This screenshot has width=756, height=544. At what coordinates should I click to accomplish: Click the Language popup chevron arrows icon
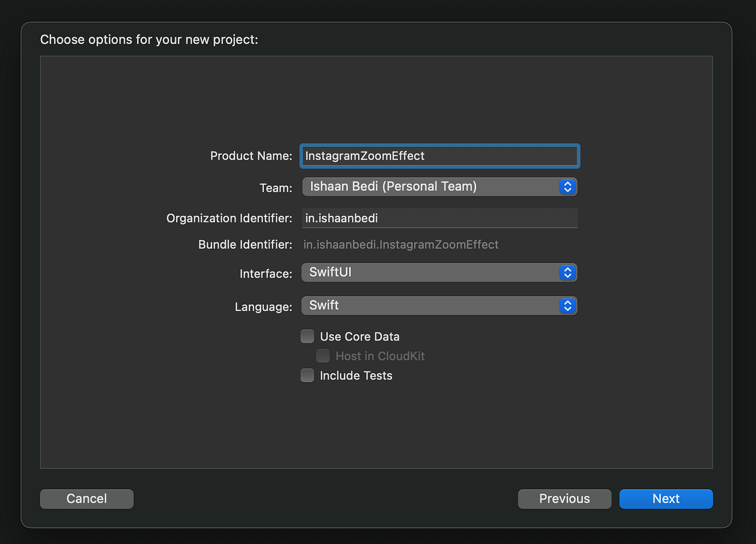(567, 306)
